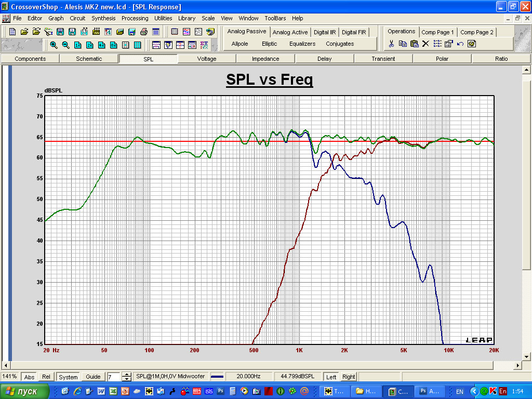Set zoom scale to 8x
This screenshot has height=399, width=532.
[x=114, y=45]
